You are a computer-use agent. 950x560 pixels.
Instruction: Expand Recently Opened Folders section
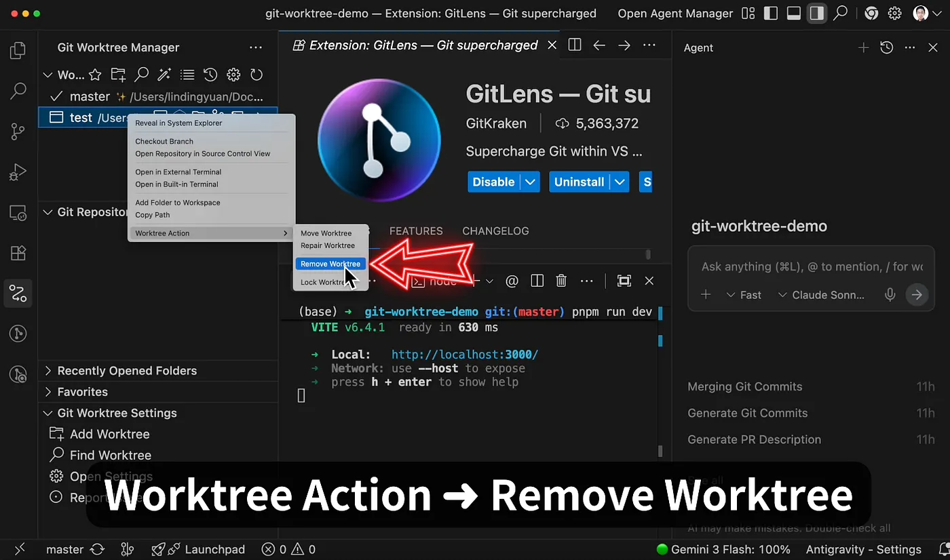point(48,371)
